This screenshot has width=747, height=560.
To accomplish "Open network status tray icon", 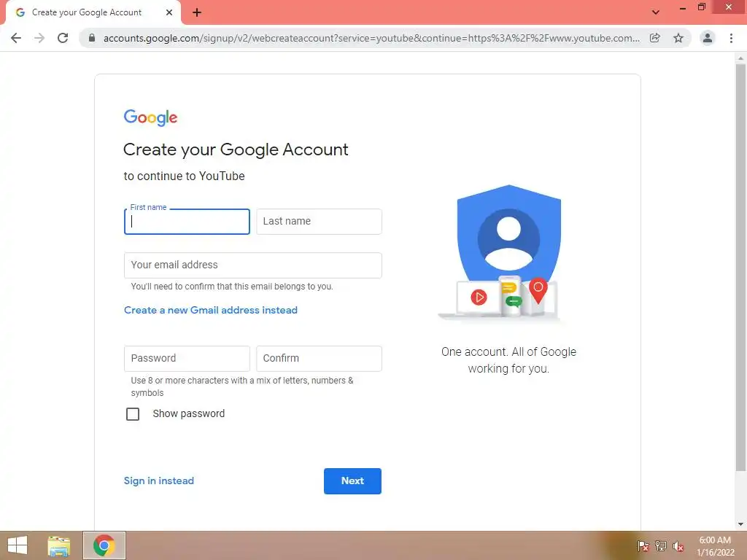I will (x=661, y=546).
